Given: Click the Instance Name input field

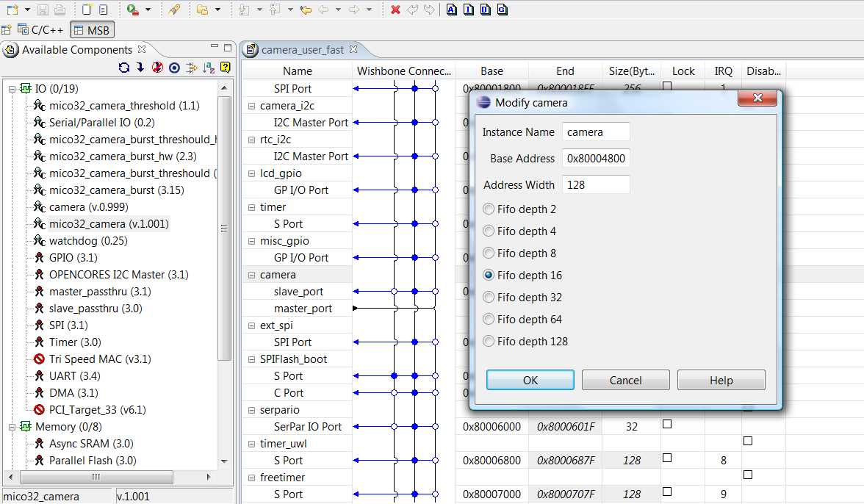Looking at the screenshot, I should tap(596, 132).
